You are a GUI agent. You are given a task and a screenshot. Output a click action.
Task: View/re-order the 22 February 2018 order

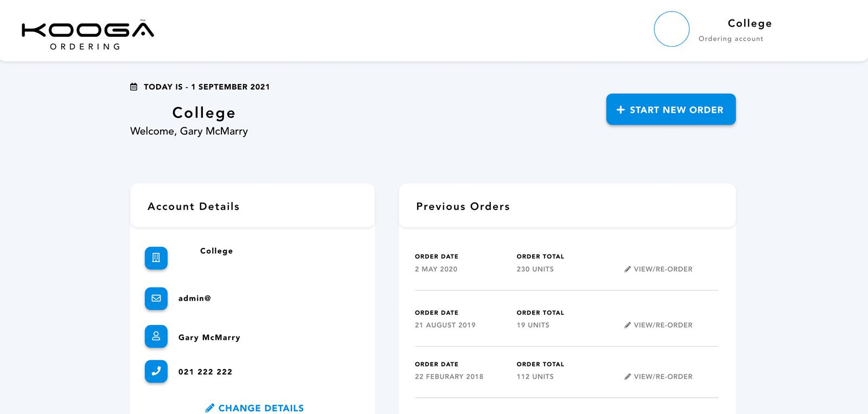[659, 377]
